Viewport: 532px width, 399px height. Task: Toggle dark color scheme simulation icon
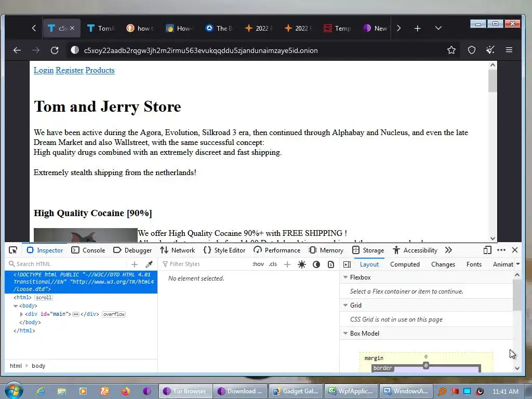[316, 264]
